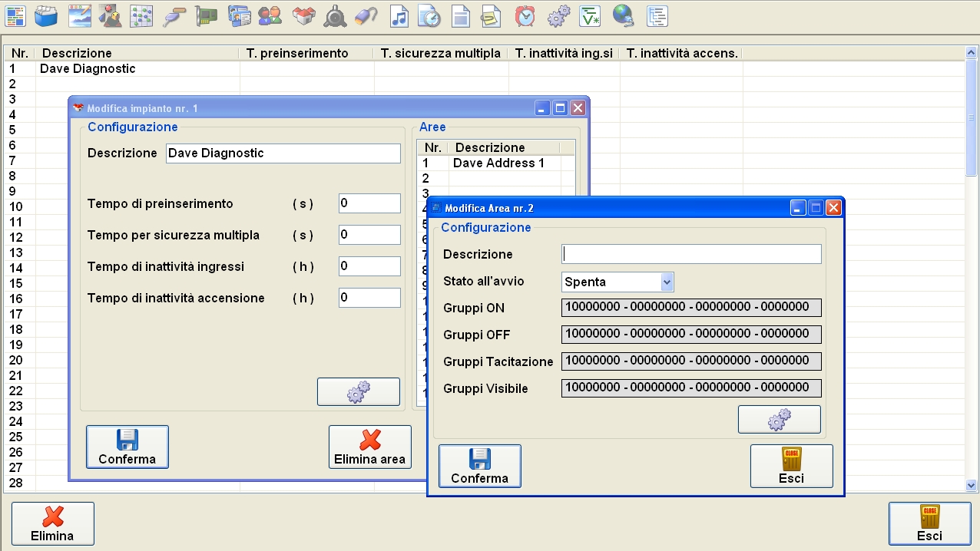Click the gears settings icon in top toolbar
Screen dimensions: 980x551
coord(558,16)
